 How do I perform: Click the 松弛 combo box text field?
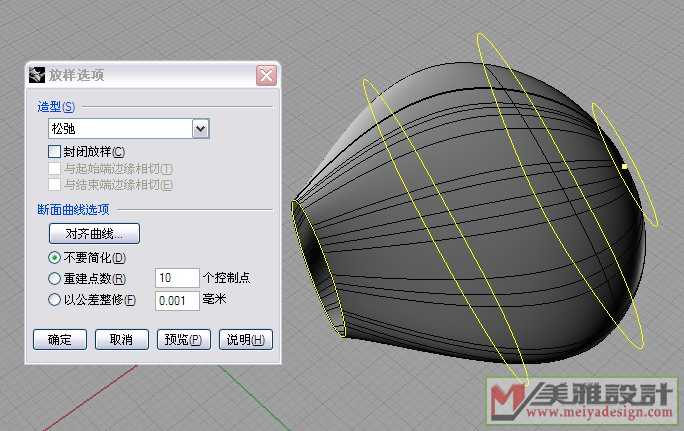coord(118,128)
